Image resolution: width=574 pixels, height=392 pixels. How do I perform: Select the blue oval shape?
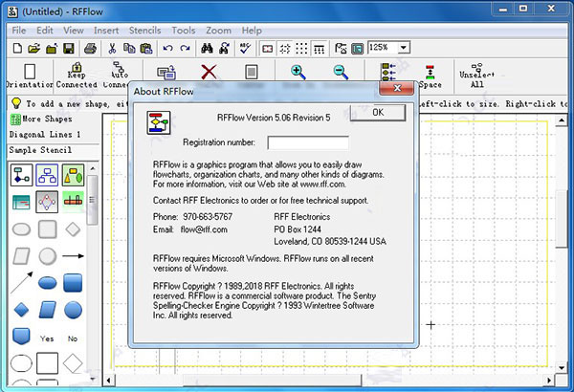click(47, 283)
